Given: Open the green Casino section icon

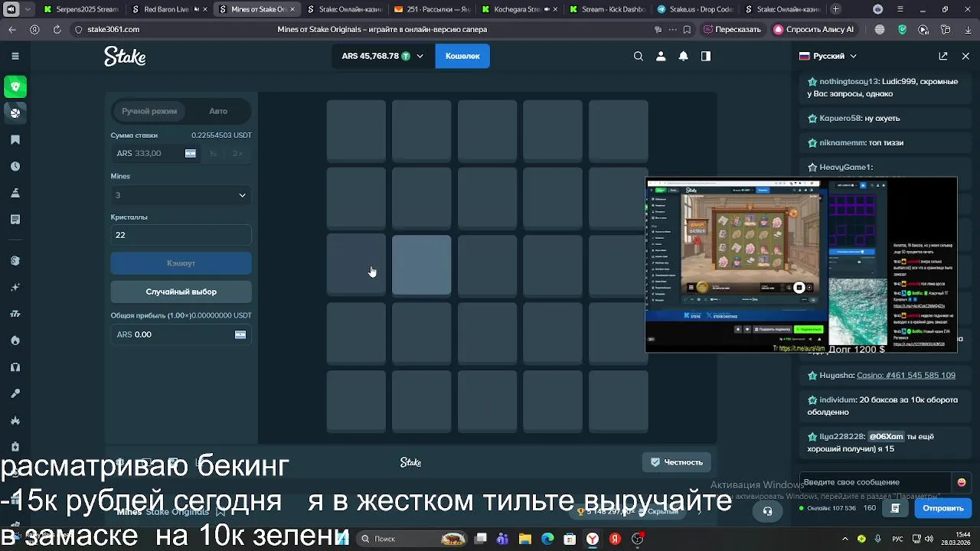Looking at the screenshot, I should (15, 86).
